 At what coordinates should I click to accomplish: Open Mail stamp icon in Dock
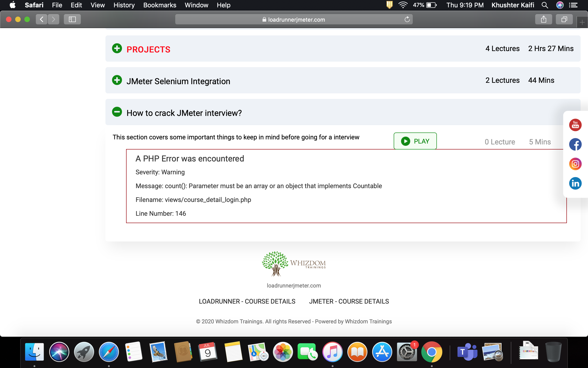coord(158,352)
